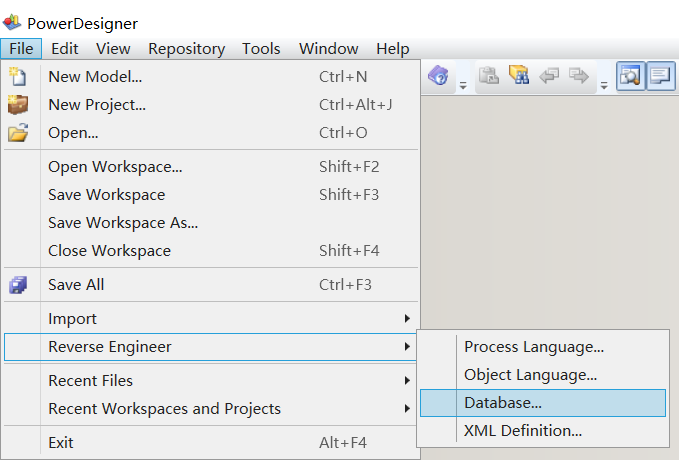This screenshot has width=680, height=464.
Task: Click the New Model document icon
Action: [x=17, y=76]
